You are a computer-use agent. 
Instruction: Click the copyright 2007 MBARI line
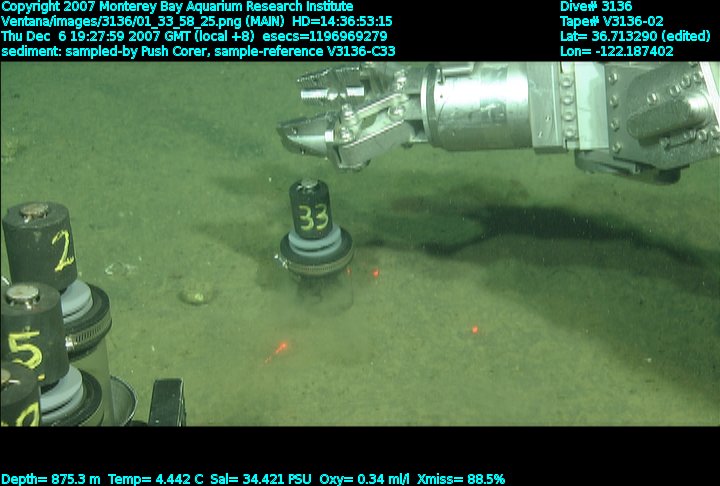pyautogui.click(x=177, y=6)
